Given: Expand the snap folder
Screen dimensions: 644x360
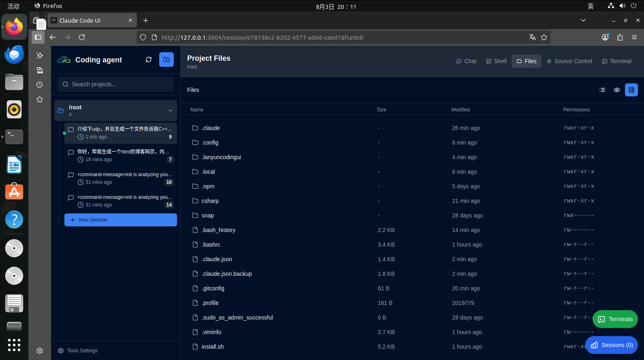Looking at the screenshot, I should click(207, 215).
